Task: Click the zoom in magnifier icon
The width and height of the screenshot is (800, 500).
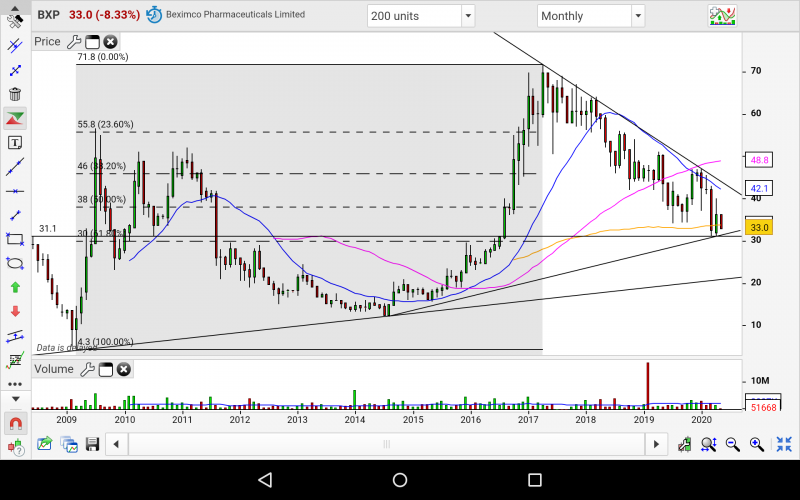Action: coord(757,445)
